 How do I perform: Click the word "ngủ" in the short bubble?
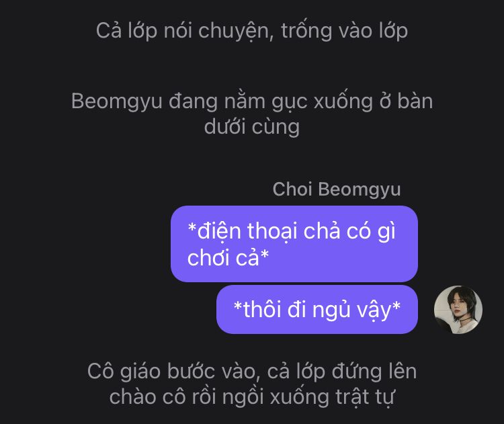[x=331, y=310]
